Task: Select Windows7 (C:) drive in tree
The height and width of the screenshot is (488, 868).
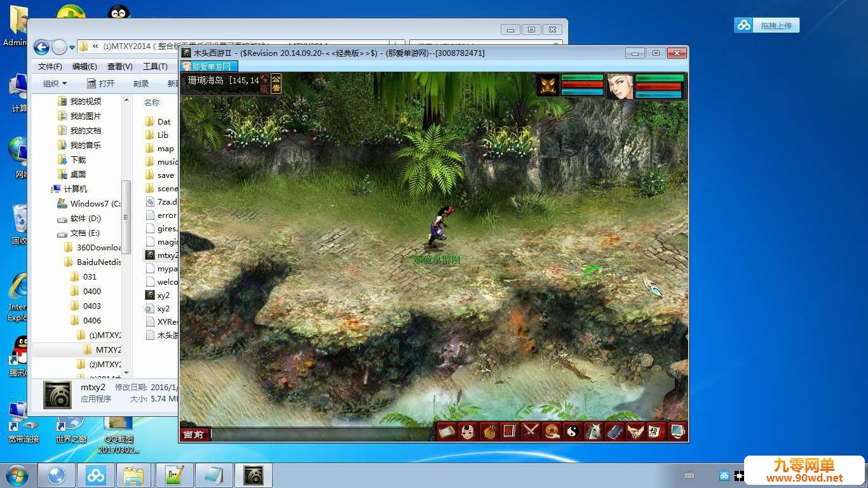Action: pos(89,203)
